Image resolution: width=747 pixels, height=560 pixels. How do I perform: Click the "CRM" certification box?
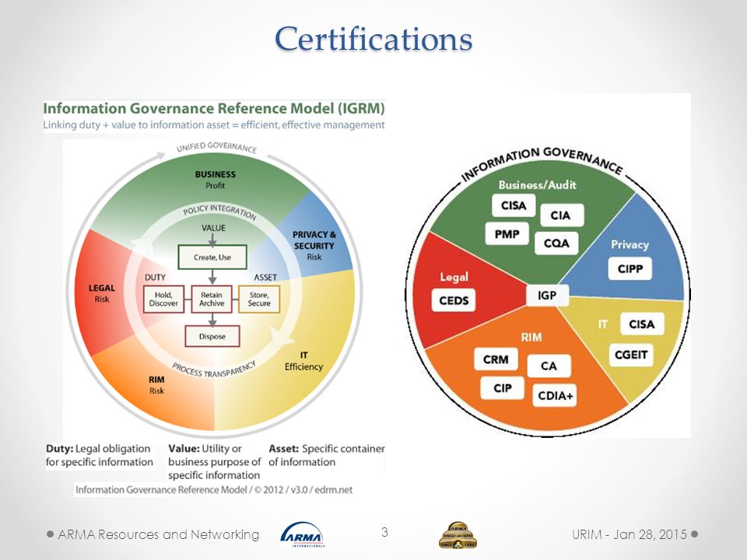(x=496, y=359)
